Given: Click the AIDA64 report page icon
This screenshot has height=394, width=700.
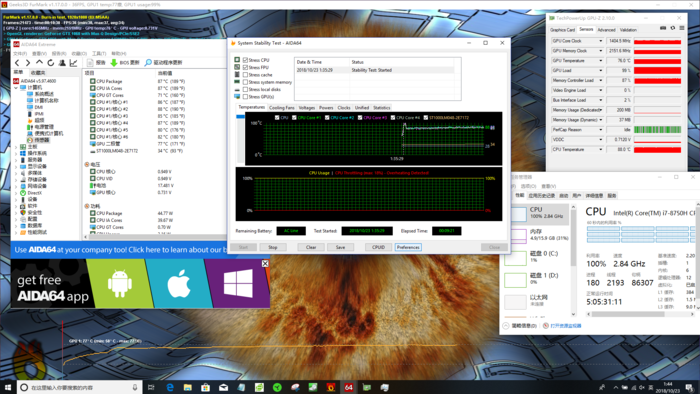Looking at the screenshot, I should [x=90, y=63].
